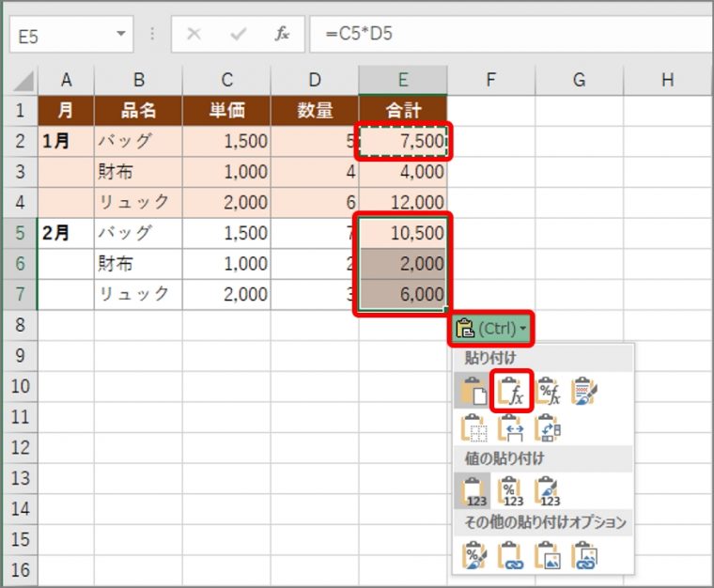Click the Cancel X in formula bar
Screen dimensions: 714x588
coord(194,34)
